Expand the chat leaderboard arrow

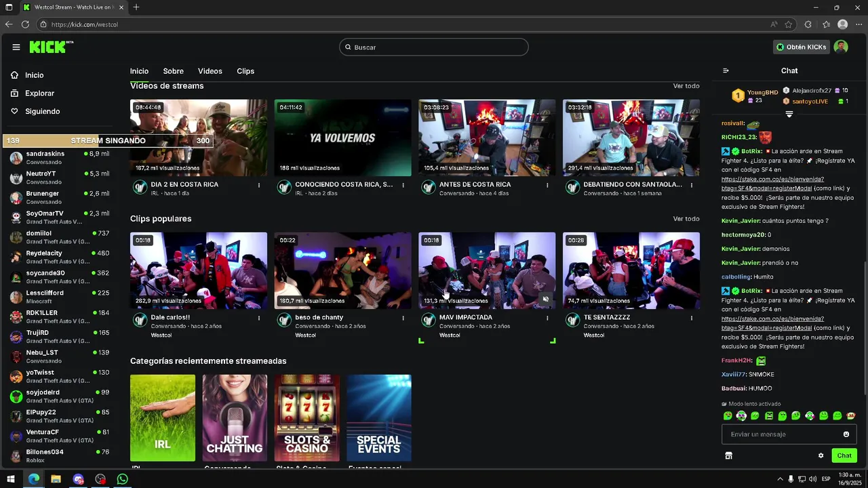coord(789,115)
